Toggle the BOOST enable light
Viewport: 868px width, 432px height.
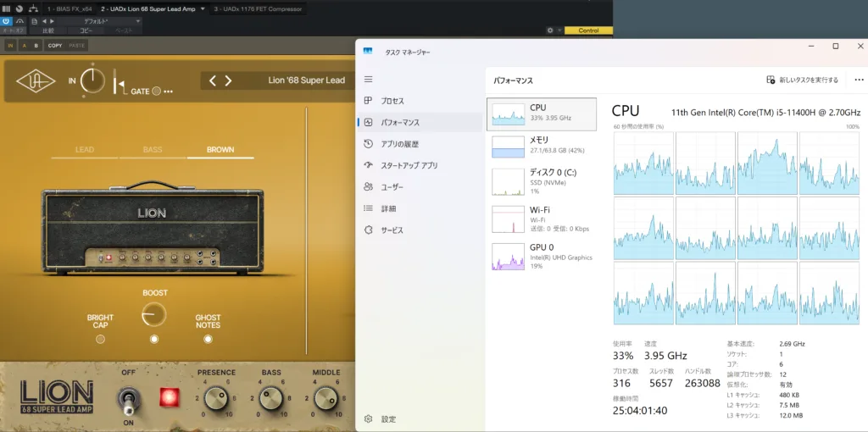[154, 339]
